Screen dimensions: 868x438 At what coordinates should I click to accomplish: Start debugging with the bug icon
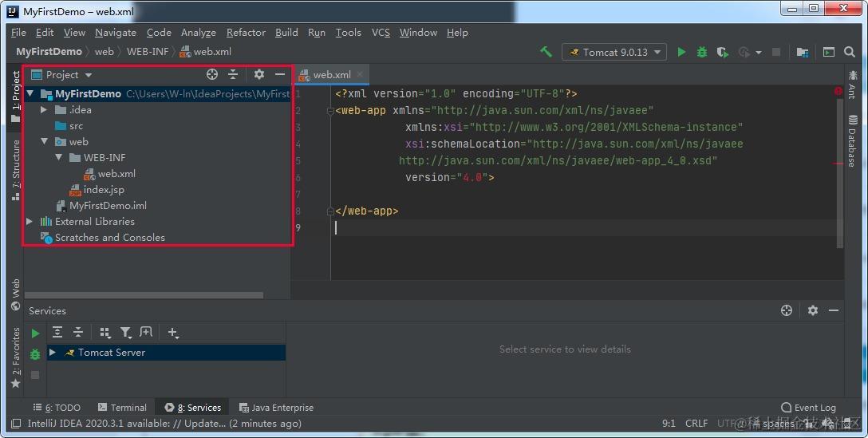[x=702, y=52]
